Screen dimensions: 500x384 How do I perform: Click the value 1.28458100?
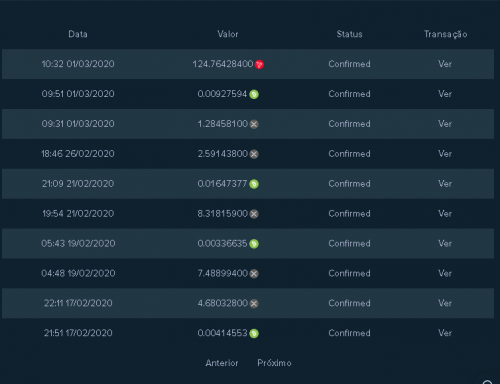pyautogui.click(x=223, y=124)
